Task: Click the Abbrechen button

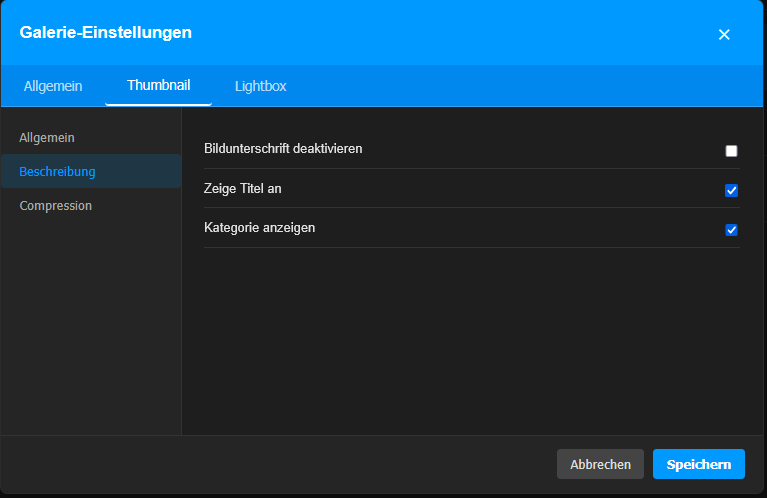Action: point(600,464)
